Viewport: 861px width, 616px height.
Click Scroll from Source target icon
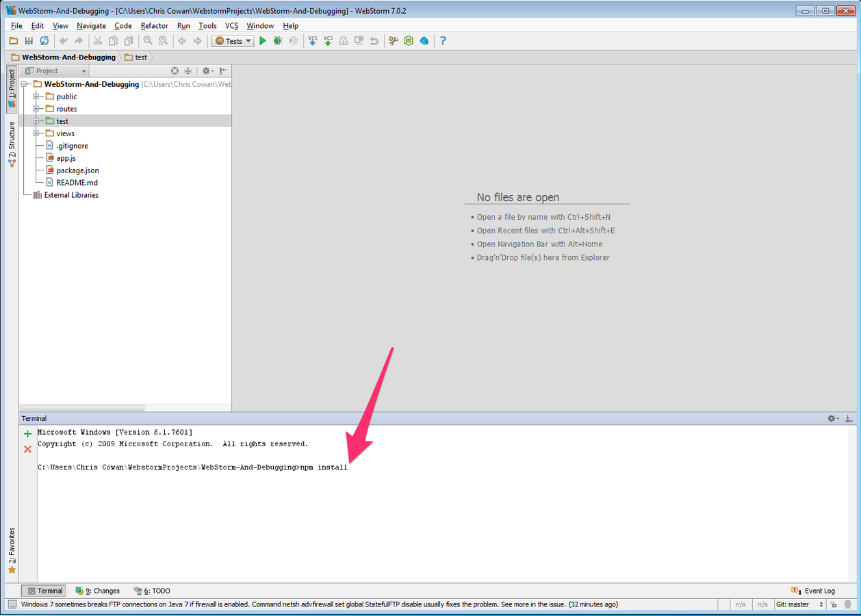[x=175, y=71]
